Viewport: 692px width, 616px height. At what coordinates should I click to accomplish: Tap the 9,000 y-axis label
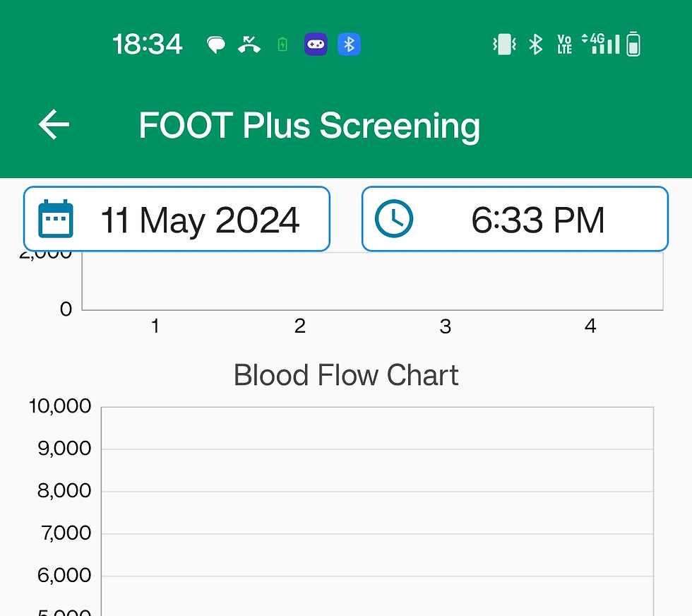[64, 449]
